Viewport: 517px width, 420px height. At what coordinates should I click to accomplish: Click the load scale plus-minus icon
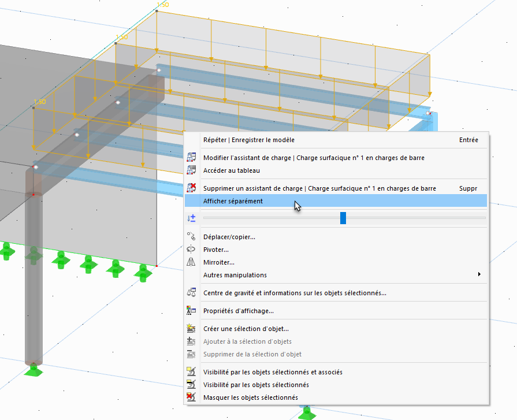tap(191, 218)
